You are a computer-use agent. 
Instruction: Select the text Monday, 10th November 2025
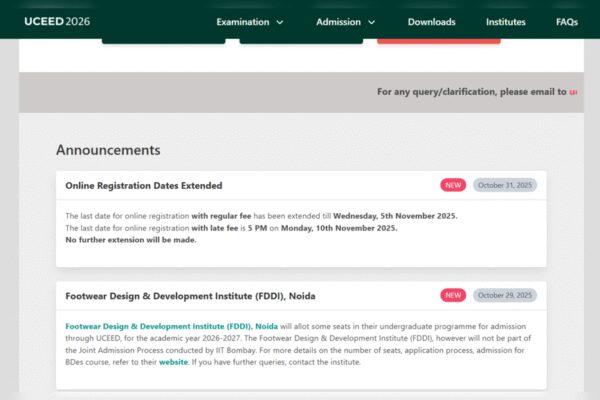tap(339, 228)
